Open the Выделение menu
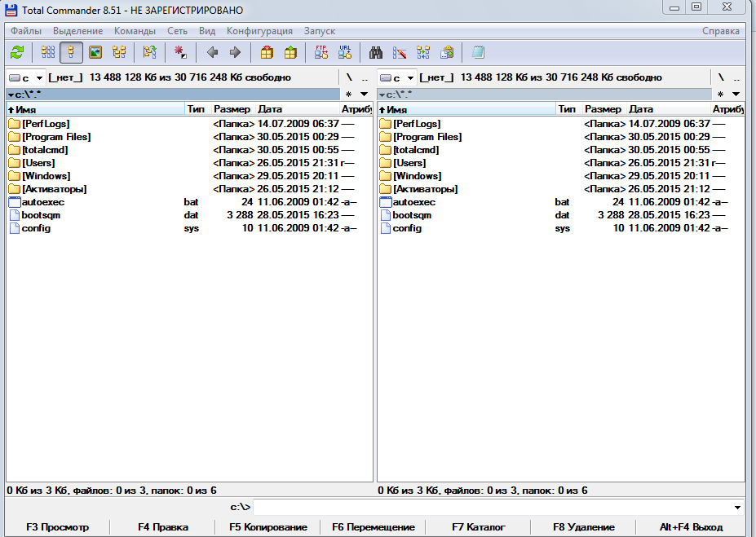 click(77, 31)
